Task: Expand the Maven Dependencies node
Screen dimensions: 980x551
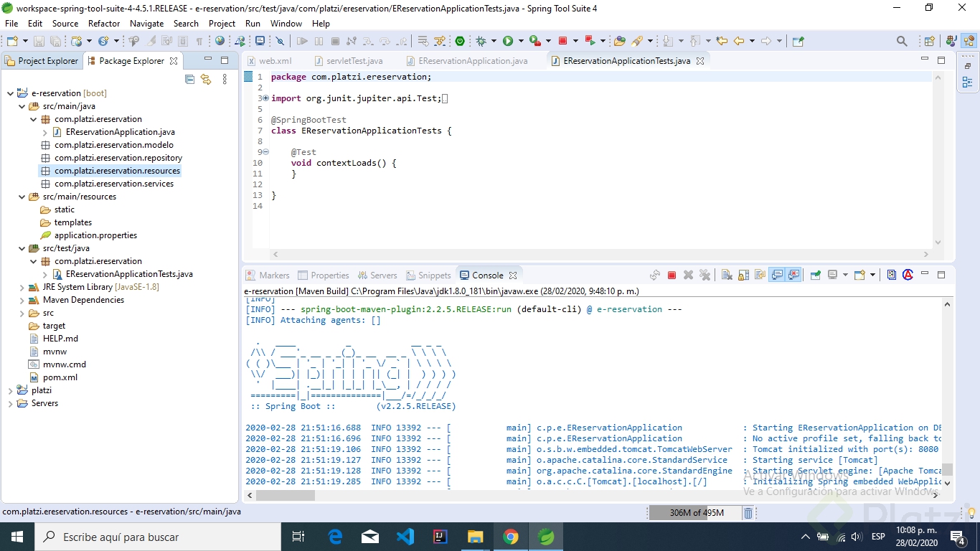Action: [x=22, y=300]
